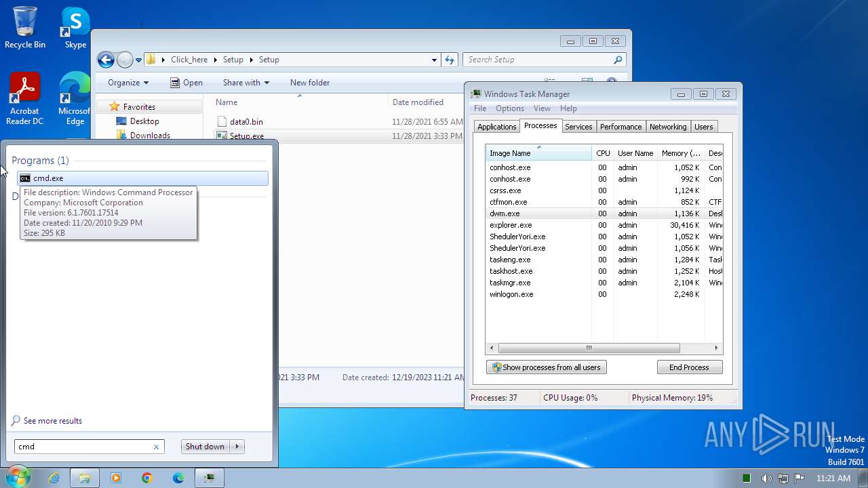The image size is (868, 488).
Task: Open the Shut down options arrow
Action: click(x=237, y=447)
